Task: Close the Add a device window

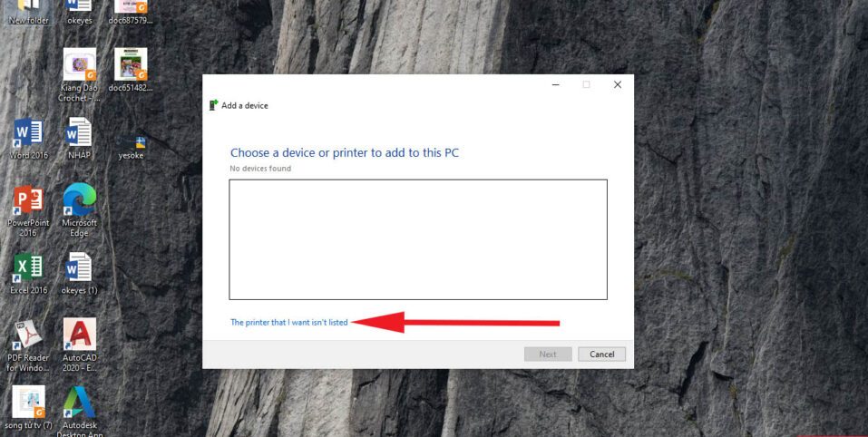Action: pyautogui.click(x=618, y=84)
